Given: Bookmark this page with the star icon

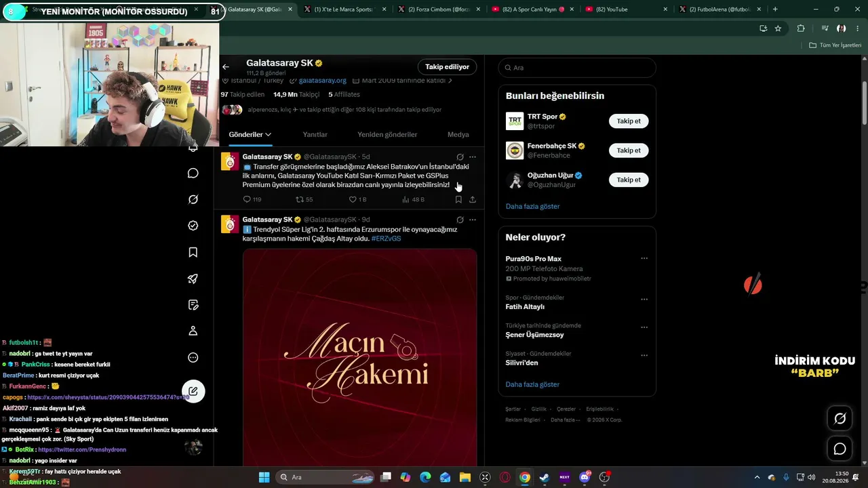Looking at the screenshot, I should coord(778,28).
